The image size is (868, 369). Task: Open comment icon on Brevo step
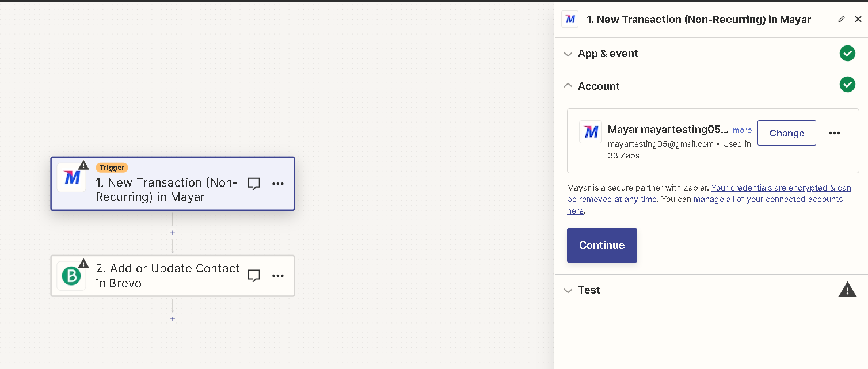[x=254, y=276]
